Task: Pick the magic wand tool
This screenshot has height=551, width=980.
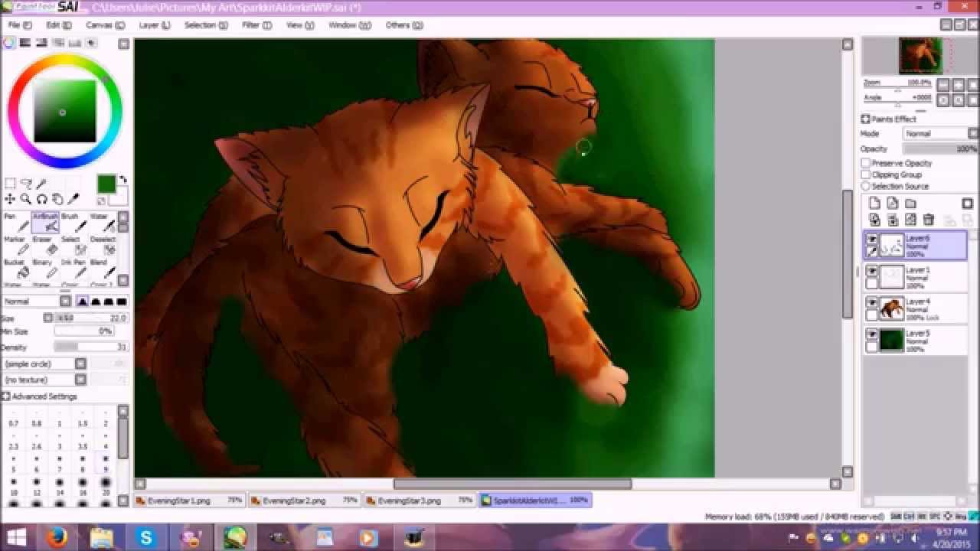Action: (41, 184)
